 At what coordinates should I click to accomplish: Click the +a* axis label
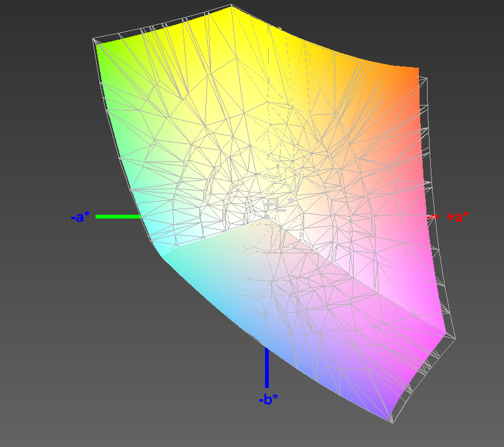pos(457,217)
